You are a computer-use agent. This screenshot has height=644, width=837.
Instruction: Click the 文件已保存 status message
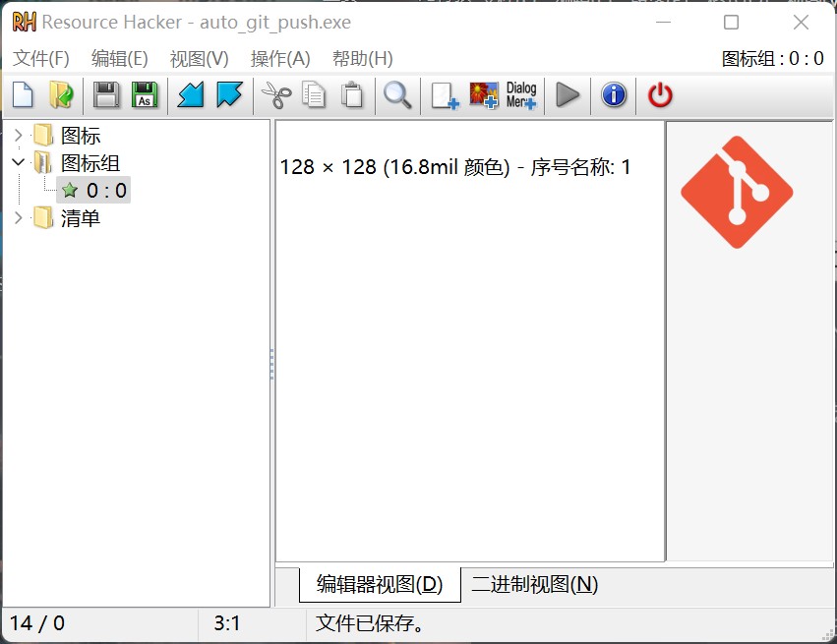click(x=370, y=623)
